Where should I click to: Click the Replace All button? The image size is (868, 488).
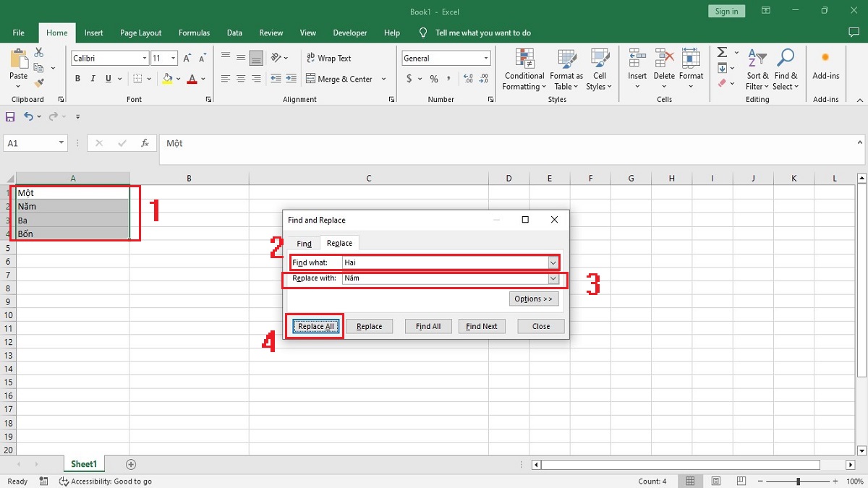(x=316, y=326)
